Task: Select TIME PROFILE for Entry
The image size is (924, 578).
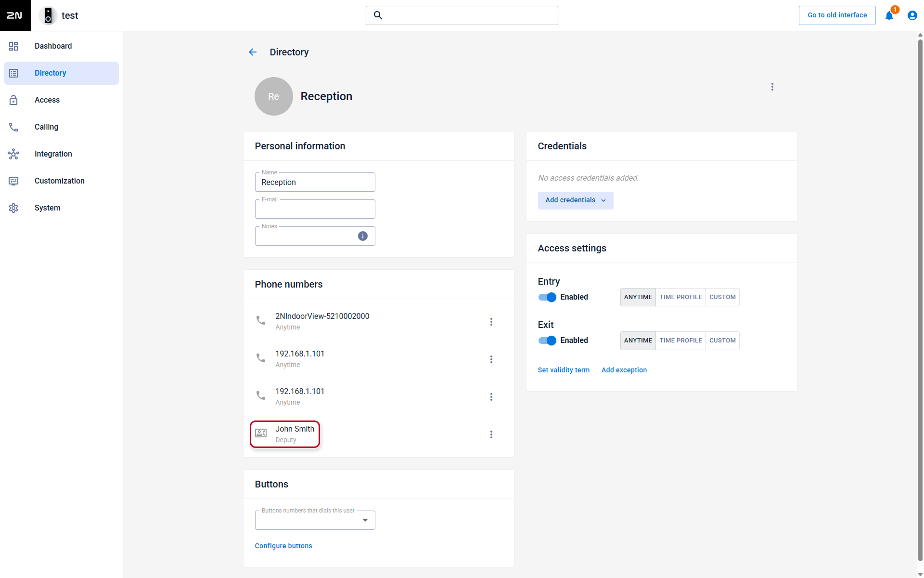Action: pyautogui.click(x=680, y=297)
